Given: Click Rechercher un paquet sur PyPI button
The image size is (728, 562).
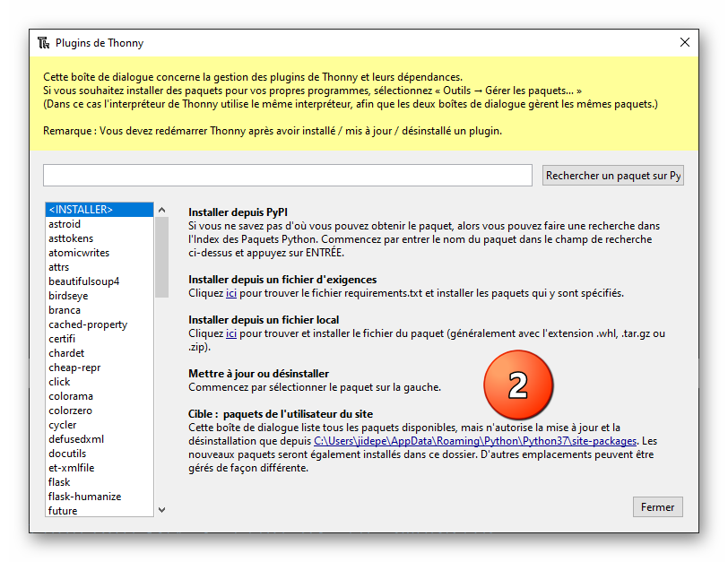Looking at the screenshot, I should coord(613,176).
